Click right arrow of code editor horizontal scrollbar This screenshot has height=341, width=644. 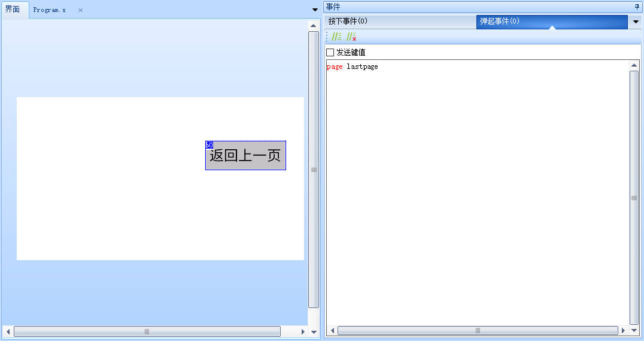click(x=624, y=330)
